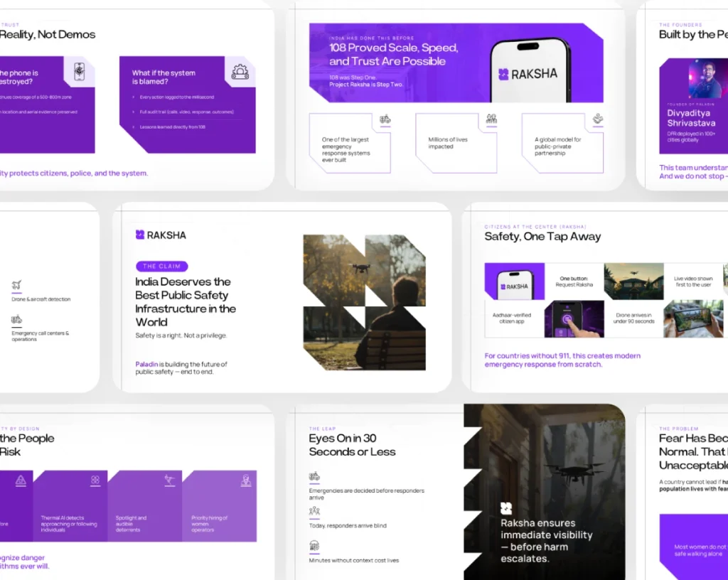Click the aircraft icon above 'Drone & aircraft detection'

point(17,284)
